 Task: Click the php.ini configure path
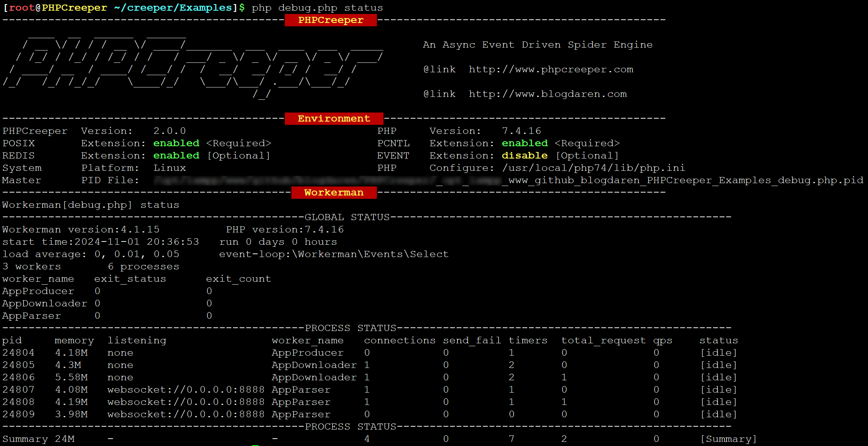pos(594,168)
